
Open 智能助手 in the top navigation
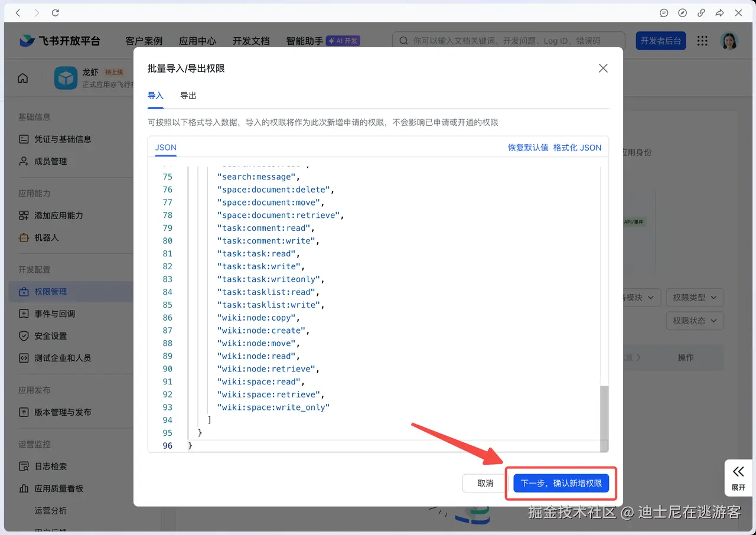(x=305, y=41)
